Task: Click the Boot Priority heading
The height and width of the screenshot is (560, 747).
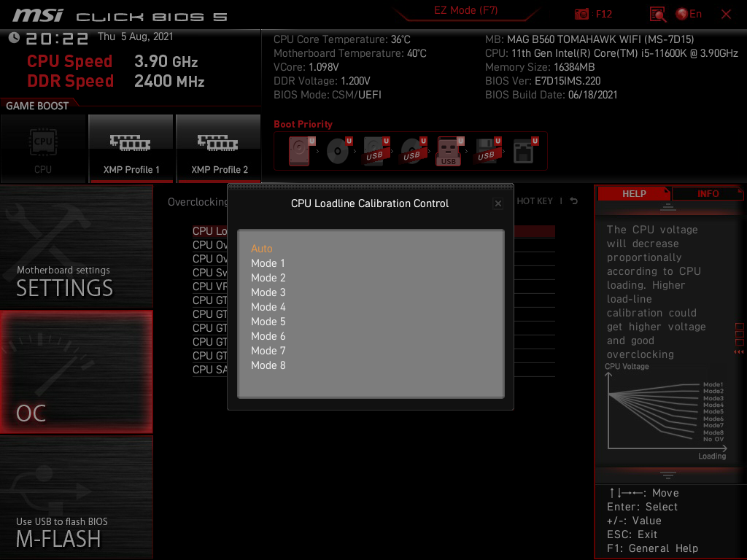Action: pyautogui.click(x=303, y=124)
